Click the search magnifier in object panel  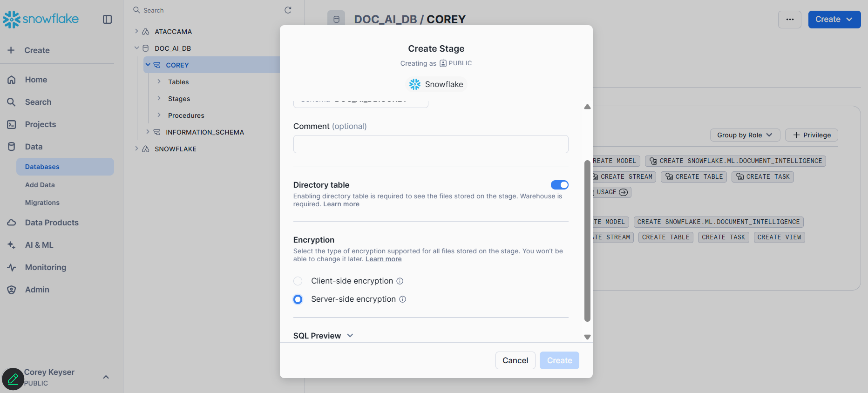[136, 10]
